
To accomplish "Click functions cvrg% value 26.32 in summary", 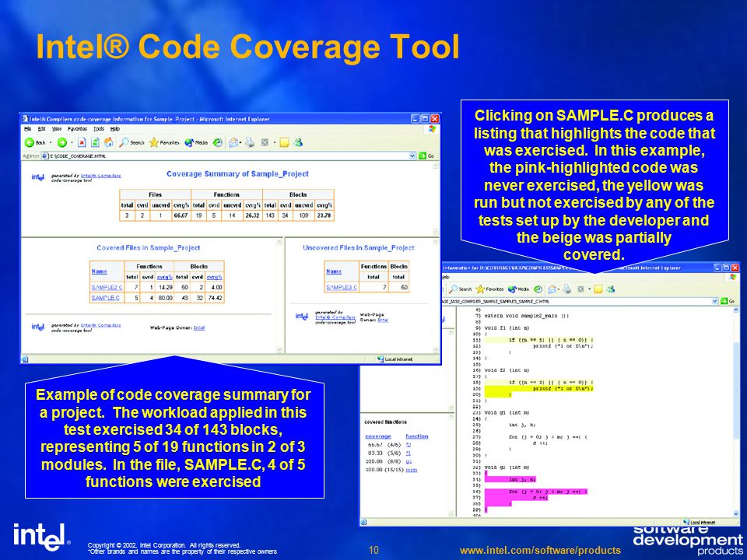I will [253, 215].
